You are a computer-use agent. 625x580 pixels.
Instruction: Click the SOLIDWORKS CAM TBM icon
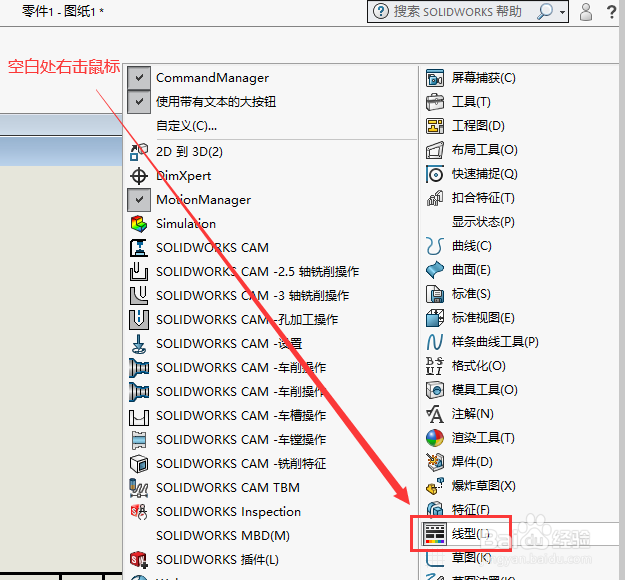click(x=139, y=488)
